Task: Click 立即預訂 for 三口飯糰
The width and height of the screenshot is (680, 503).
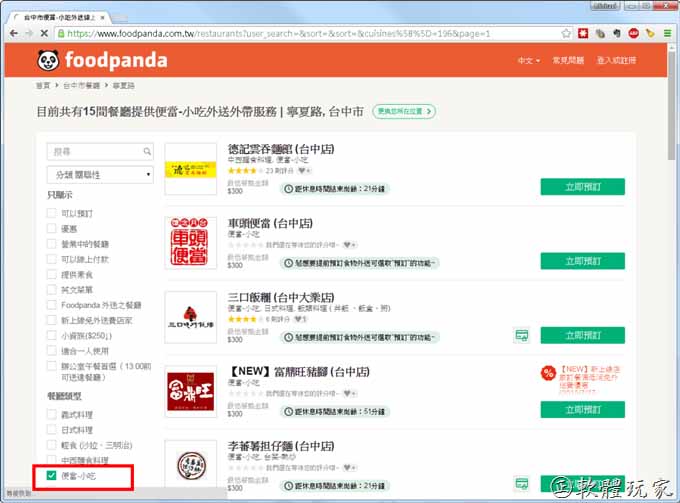Action: point(582,335)
